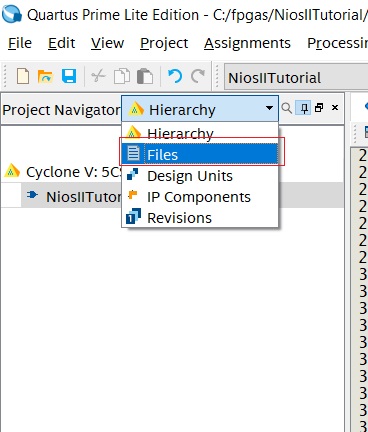Open a project with the folder icon

tap(45, 77)
